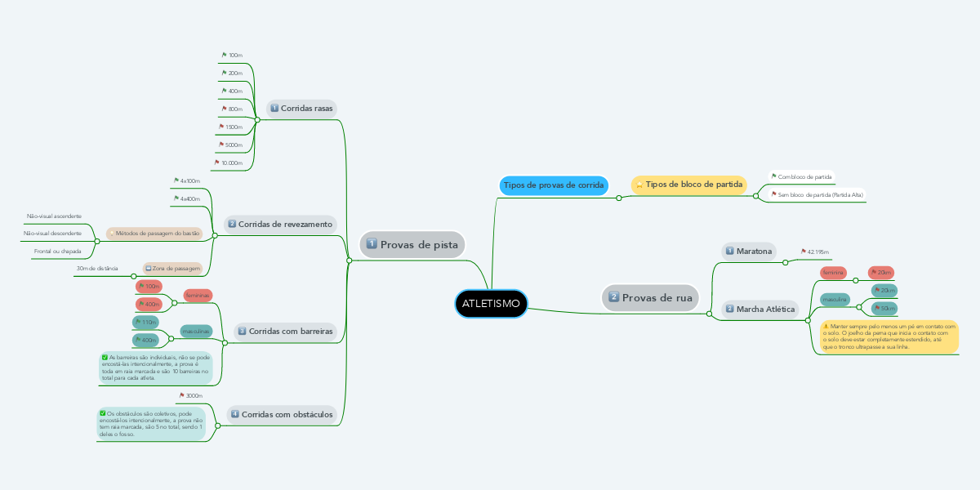The height and width of the screenshot is (490, 980).
Task: Click the green flag icon beside 4x100m
Action: pyautogui.click(x=176, y=180)
